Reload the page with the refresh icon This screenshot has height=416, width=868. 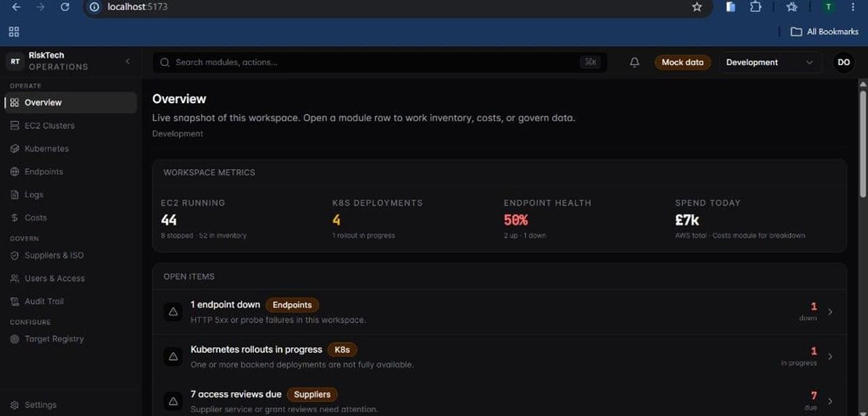click(64, 7)
